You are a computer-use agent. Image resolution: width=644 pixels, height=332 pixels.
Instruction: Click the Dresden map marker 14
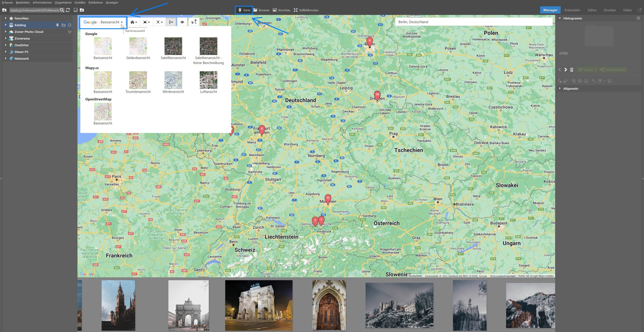377,96
